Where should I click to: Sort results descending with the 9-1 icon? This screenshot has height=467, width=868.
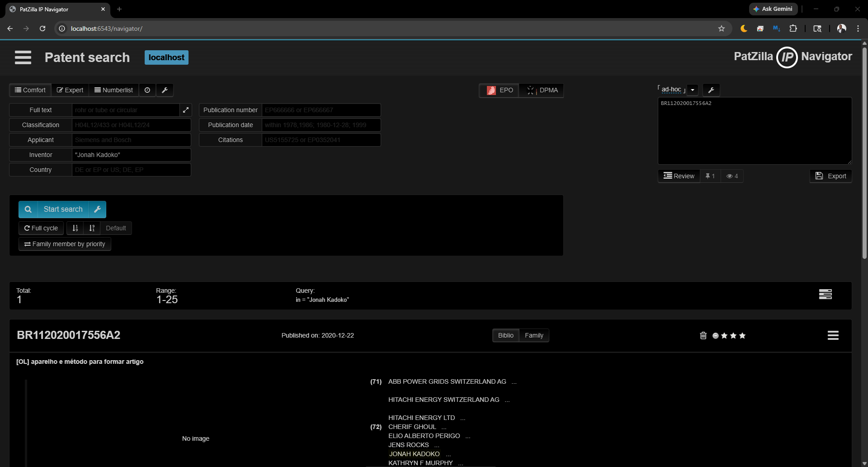[x=92, y=228]
